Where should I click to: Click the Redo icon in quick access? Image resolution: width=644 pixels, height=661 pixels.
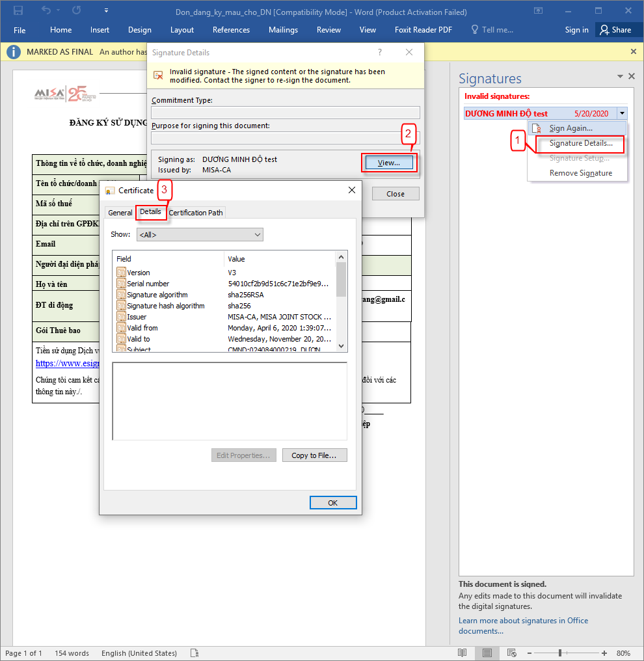pyautogui.click(x=77, y=11)
